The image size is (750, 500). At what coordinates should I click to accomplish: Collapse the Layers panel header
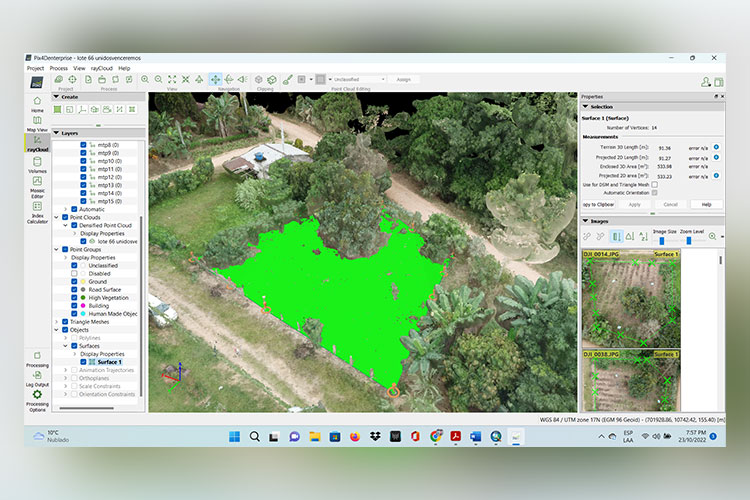pos(57,132)
